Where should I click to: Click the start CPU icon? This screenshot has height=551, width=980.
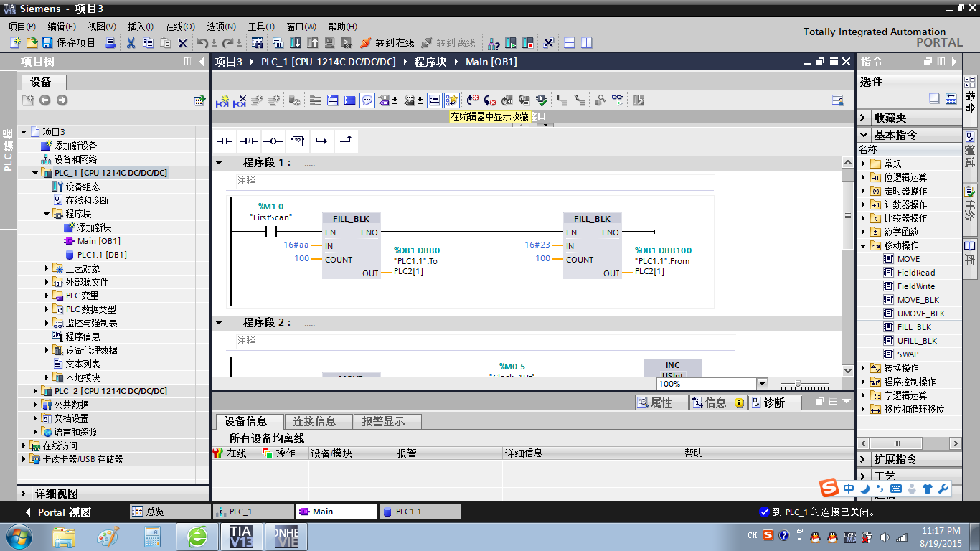pos(511,43)
